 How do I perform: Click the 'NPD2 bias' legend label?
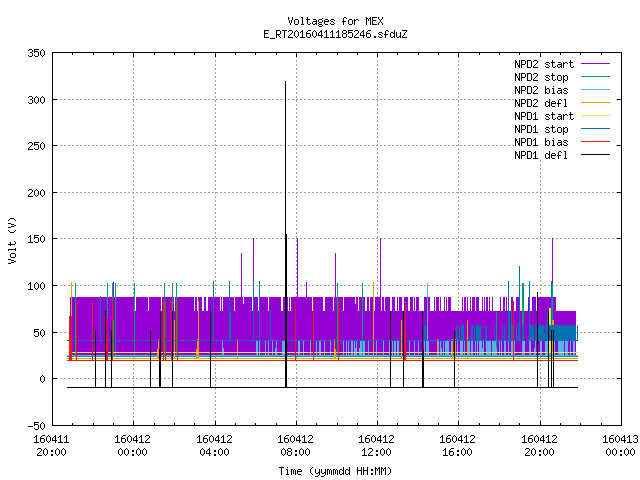point(541,90)
